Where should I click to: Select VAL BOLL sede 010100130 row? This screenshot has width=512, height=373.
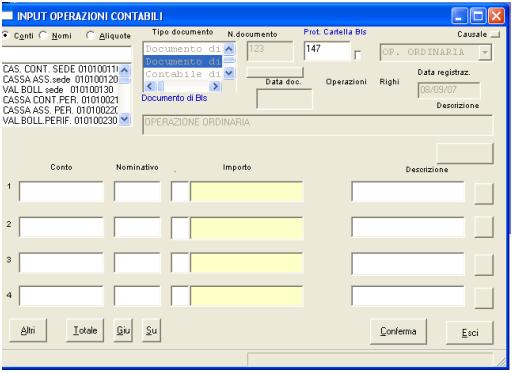[x=60, y=89]
